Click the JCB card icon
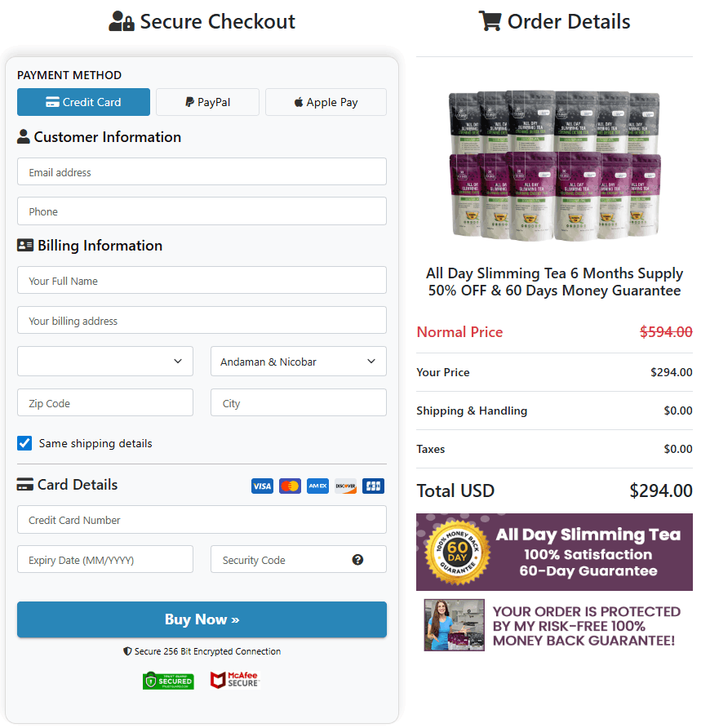Viewport: 710px width, 728px height. [373, 486]
